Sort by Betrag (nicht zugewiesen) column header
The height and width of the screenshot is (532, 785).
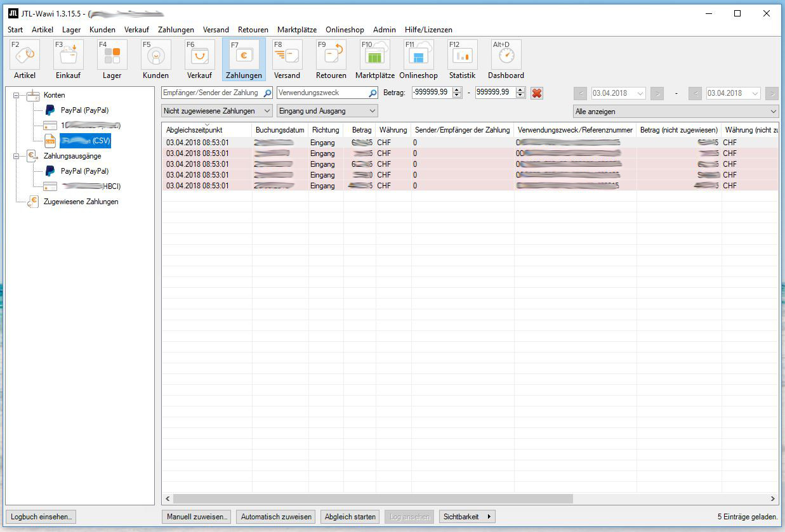679,130
